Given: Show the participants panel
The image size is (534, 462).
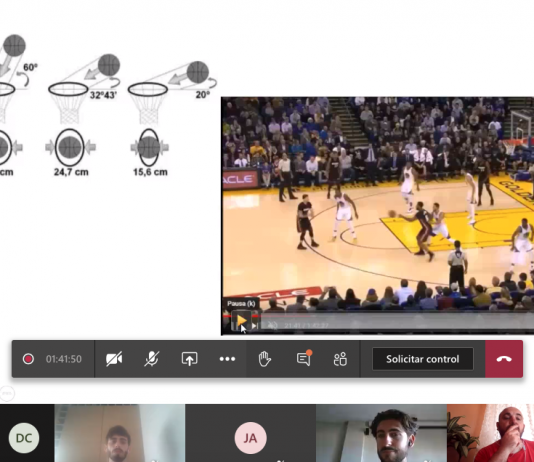Looking at the screenshot, I should coord(340,359).
